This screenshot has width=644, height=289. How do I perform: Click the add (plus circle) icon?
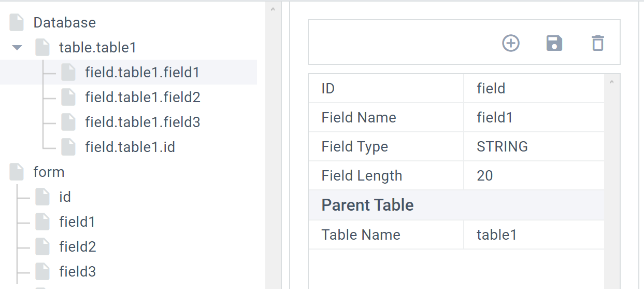pyautogui.click(x=511, y=43)
